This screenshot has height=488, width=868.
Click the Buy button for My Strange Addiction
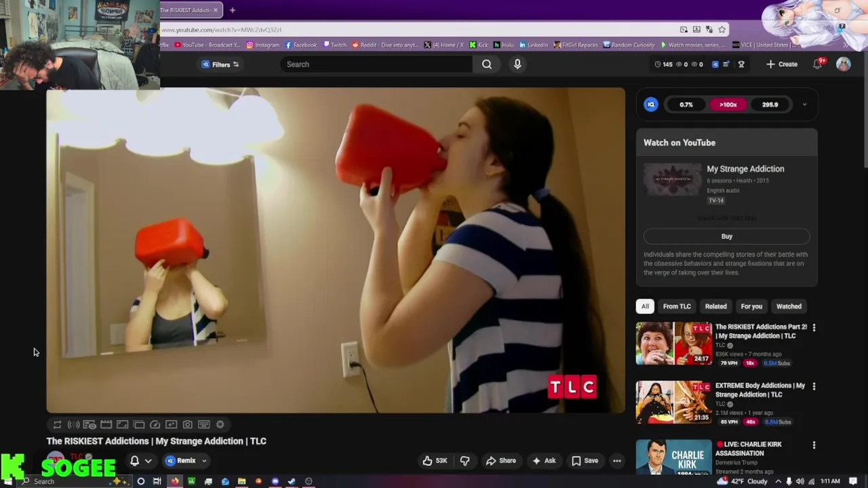coord(726,237)
